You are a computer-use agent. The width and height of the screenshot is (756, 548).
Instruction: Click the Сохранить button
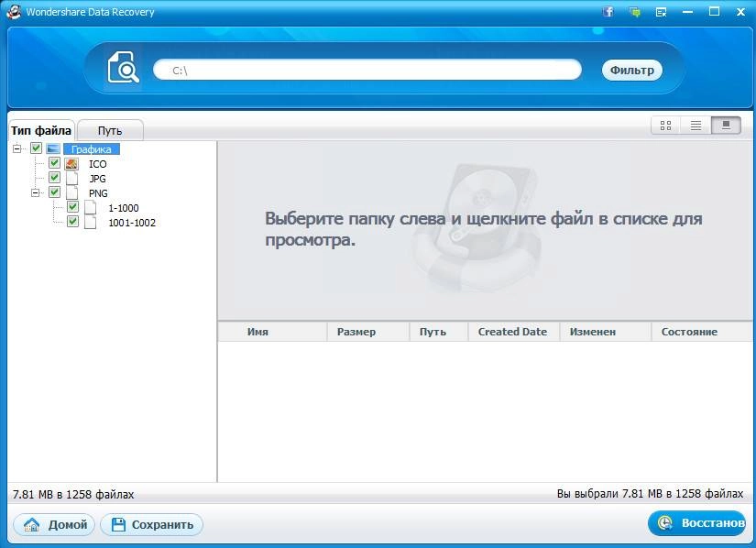(151, 524)
